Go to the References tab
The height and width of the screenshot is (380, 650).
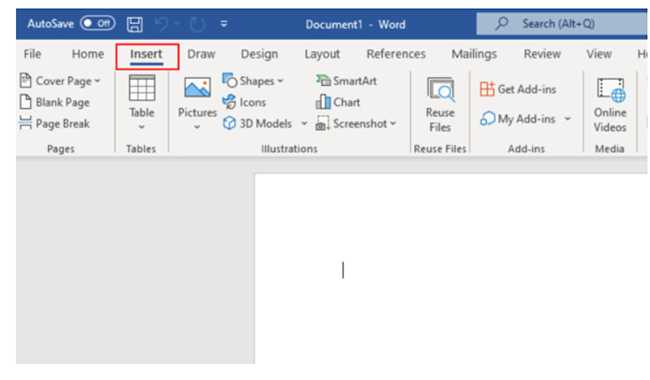click(396, 54)
